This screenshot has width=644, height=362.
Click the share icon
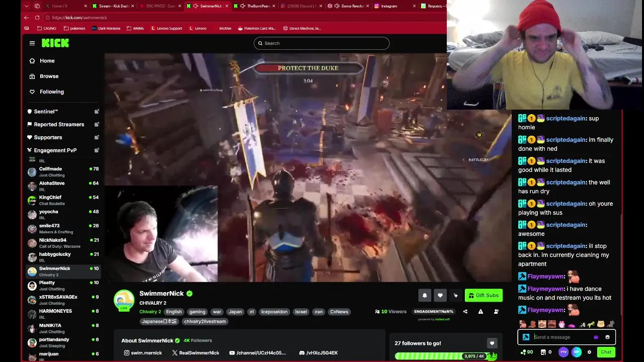465,312
